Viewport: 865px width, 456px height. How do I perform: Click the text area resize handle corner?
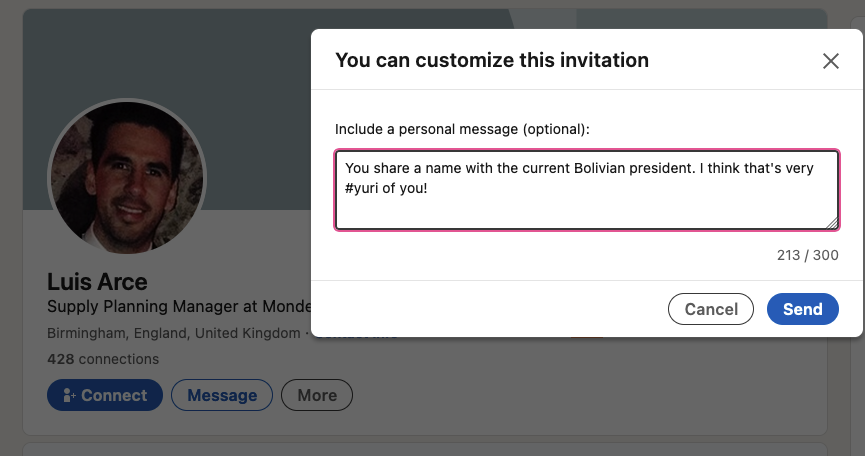click(831, 222)
